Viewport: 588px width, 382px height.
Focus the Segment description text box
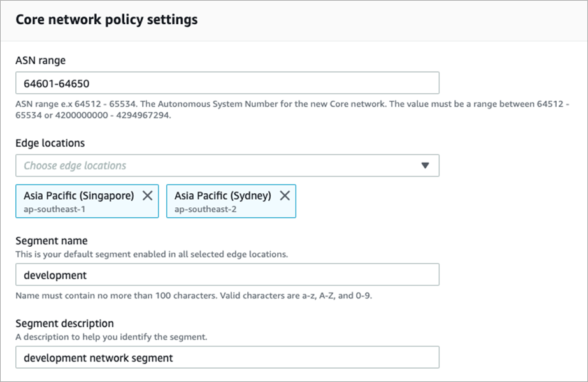pos(223,357)
